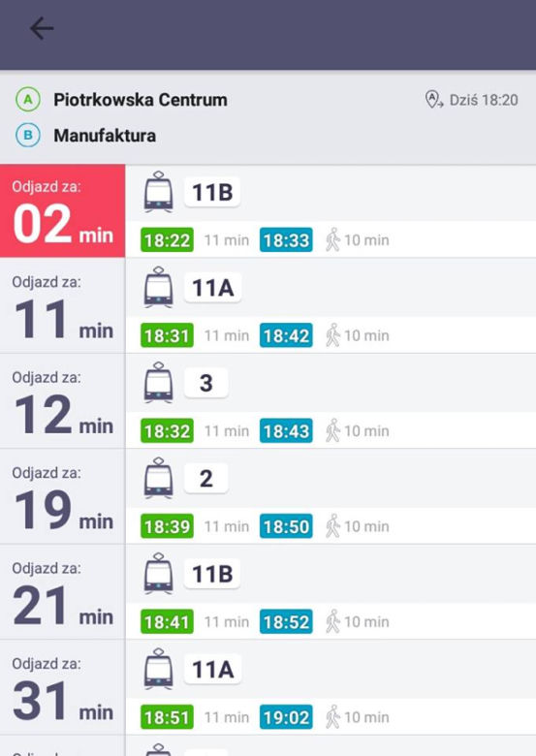
Task: Select the red 02 min departure tile
Action: click(63, 210)
